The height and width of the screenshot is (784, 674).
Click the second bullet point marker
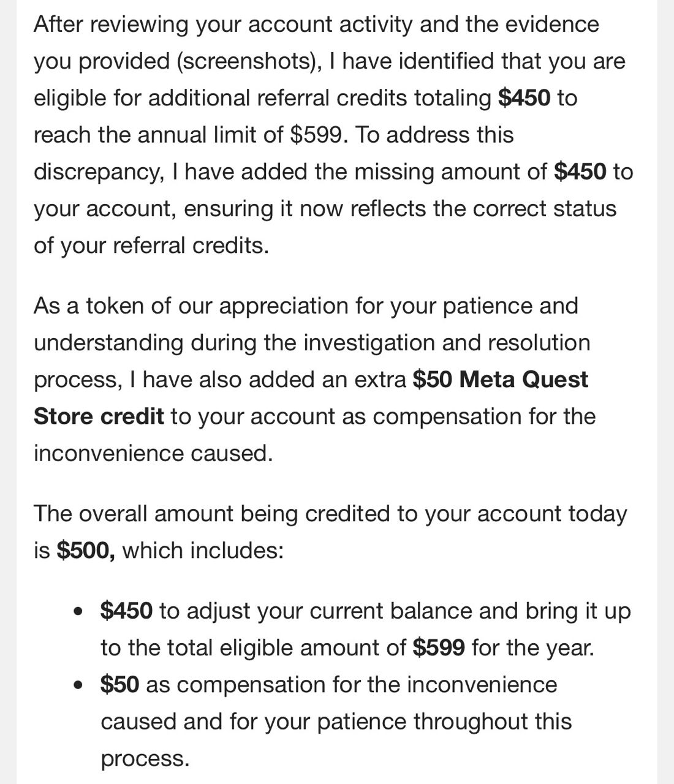(77, 685)
